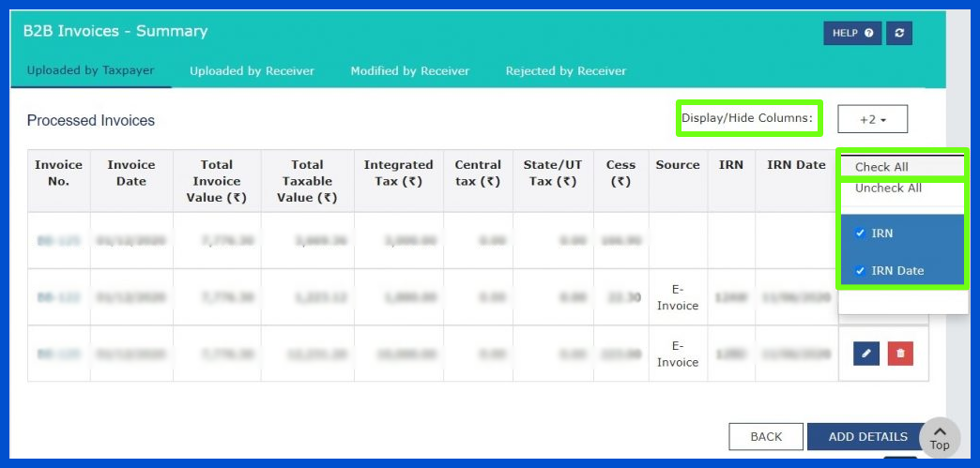Click the blue edit pencil icon
Image resolution: width=980 pixels, height=468 pixels.
[x=866, y=353]
